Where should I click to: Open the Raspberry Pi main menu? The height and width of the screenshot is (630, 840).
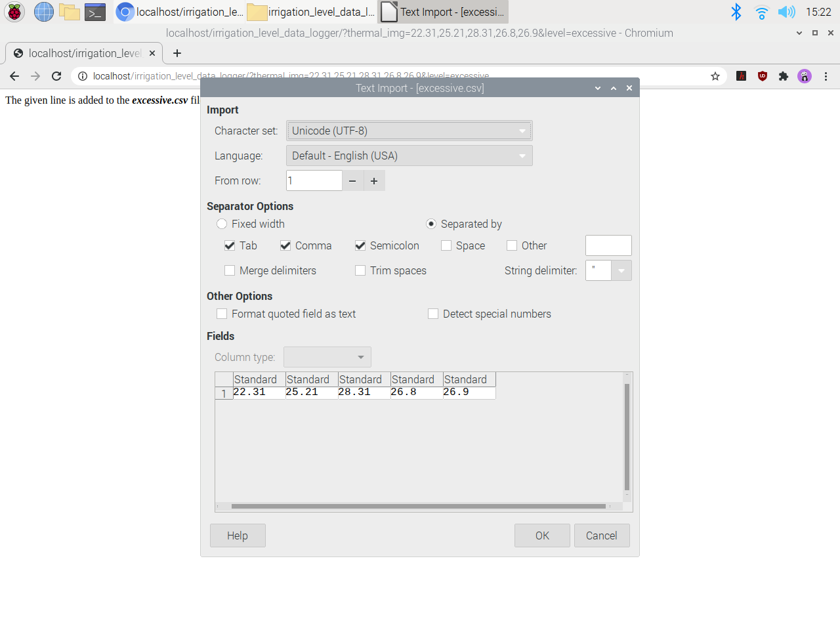(14, 12)
